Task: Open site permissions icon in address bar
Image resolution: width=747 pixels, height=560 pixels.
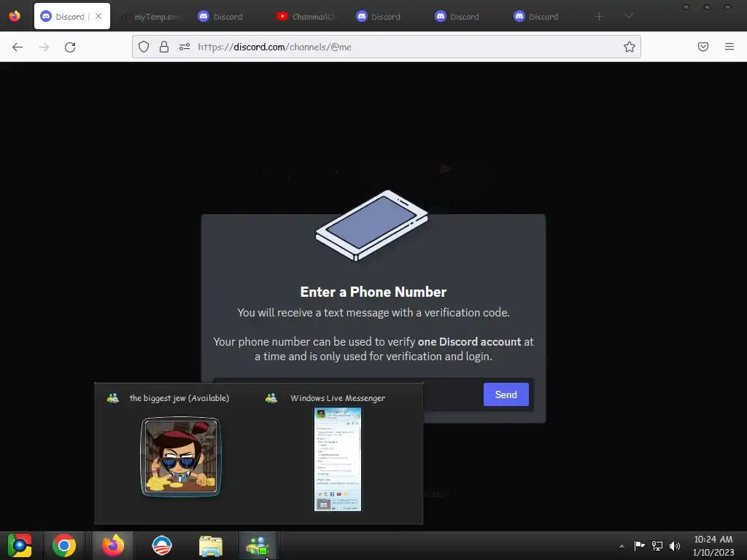Action: pos(185,47)
